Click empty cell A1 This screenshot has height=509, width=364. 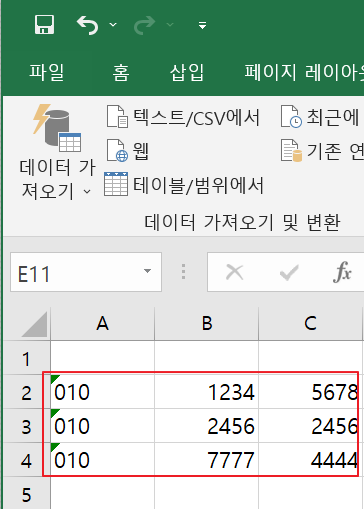(103, 358)
